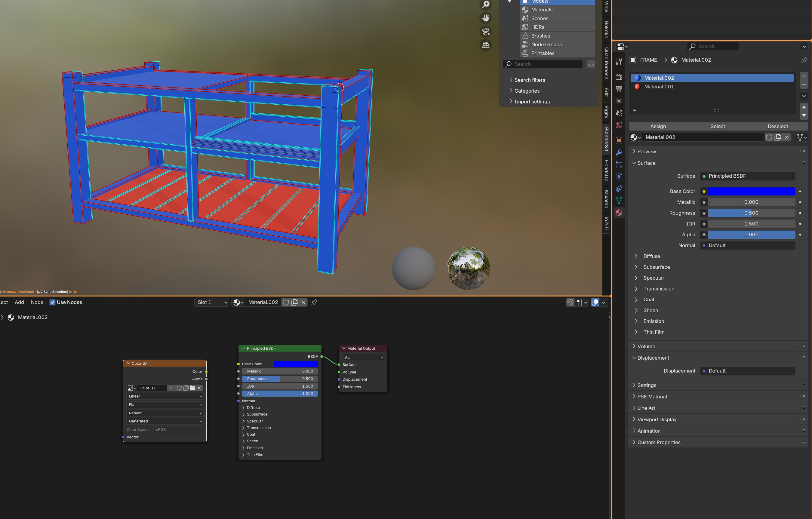Click Base Color swatch in Principled BSDF node

point(296,364)
